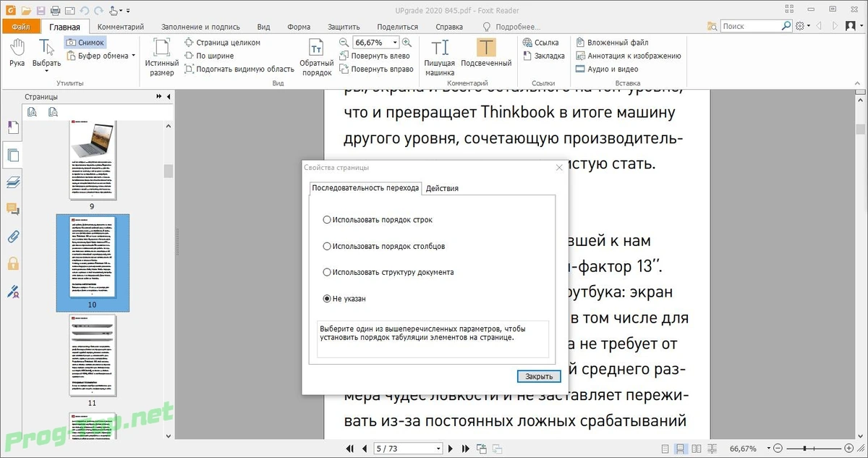Open the Comments sidebar panel
The image size is (868, 458).
click(x=12, y=209)
